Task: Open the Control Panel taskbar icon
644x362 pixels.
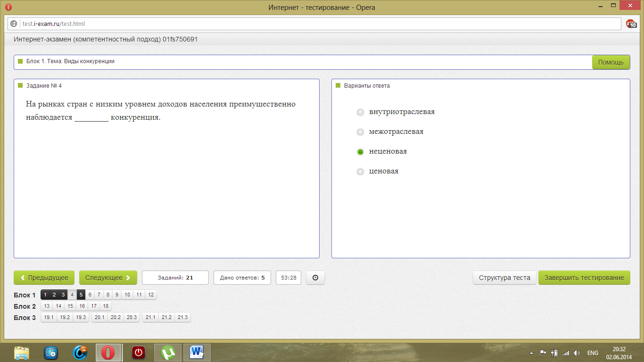Action: point(51,353)
